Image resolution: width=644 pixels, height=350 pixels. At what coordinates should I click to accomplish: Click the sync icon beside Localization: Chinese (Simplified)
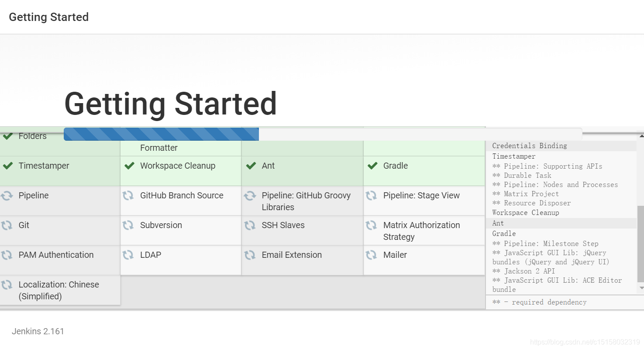click(x=7, y=285)
